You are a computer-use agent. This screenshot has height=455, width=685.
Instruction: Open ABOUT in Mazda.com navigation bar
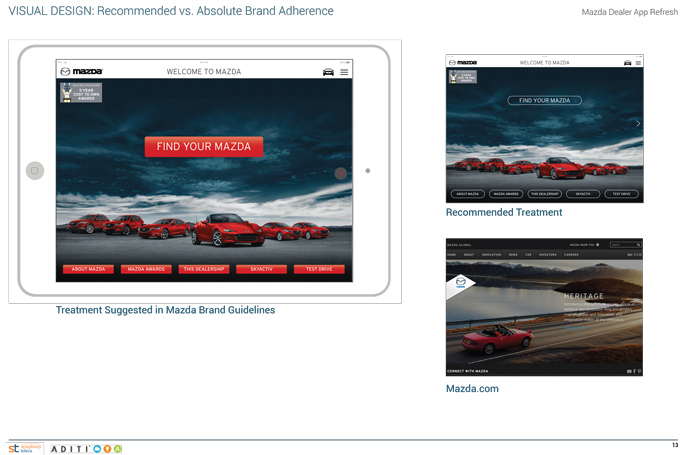(x=469, y=255)
